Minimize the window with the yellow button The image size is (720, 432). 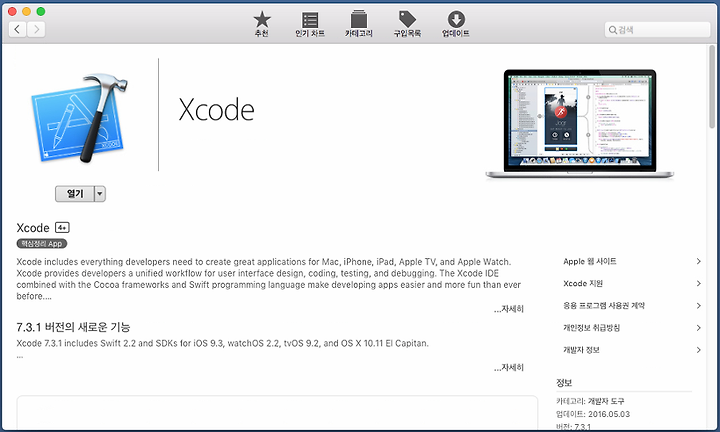[27, 11]
